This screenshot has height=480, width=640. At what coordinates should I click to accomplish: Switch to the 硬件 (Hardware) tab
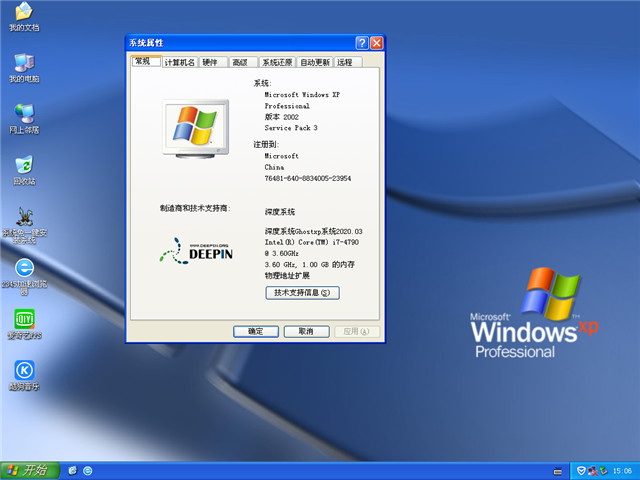pyautogui.click(x=213, y=62)
